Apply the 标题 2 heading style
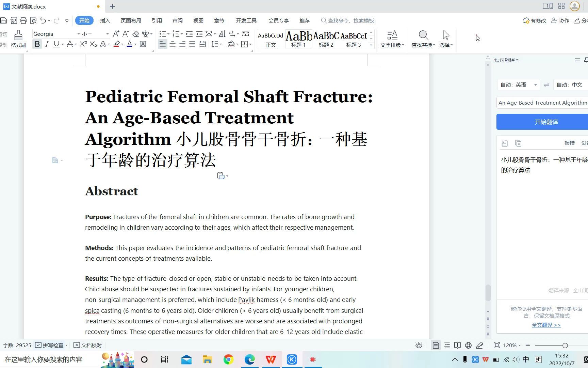Screen dimensions: 588x368 pyautogui.click(x=326, y=39)
